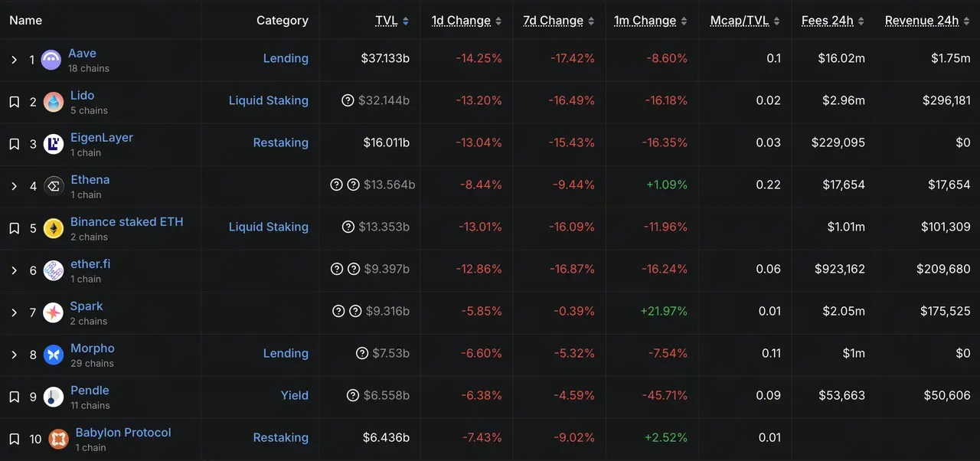The height and width of the screenshot is (461, 980).
Task: Click the Lido logo icon
Action: [54, 102]
